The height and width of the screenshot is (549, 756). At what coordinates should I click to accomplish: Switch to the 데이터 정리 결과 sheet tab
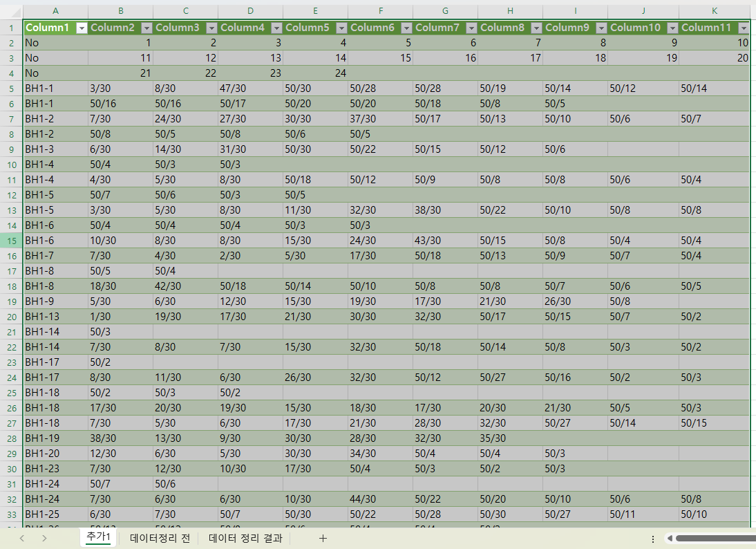tap(245, 538)
